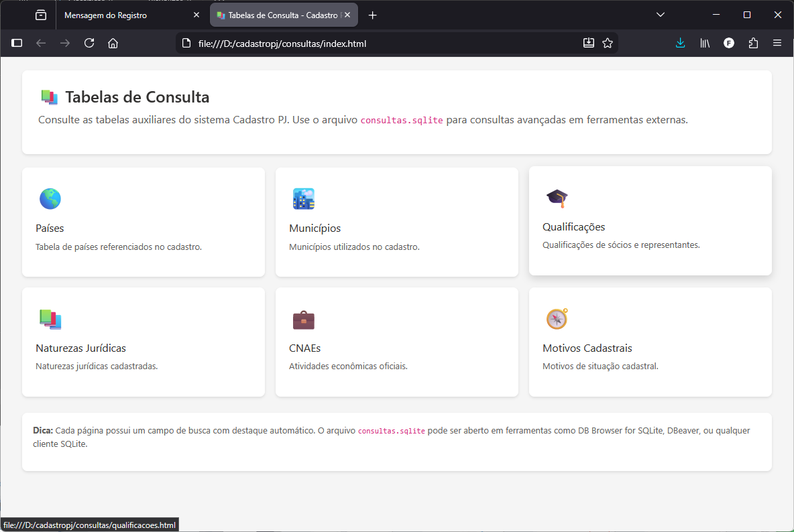Open the Motivos Cadastrais page
This screenshot has width=794, height=532.
(587, 348)
